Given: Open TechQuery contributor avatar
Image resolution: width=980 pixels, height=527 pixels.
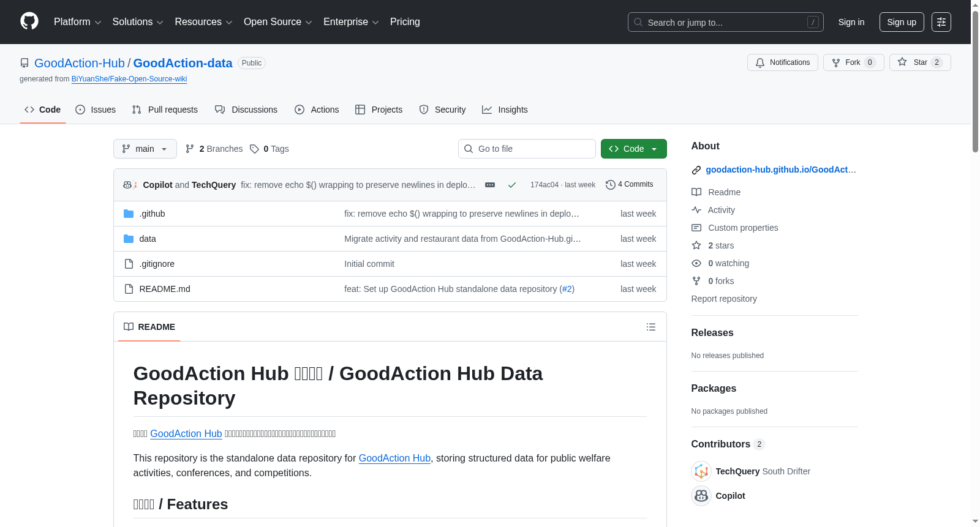Looking at the screenshot, I should coord(701,471).
